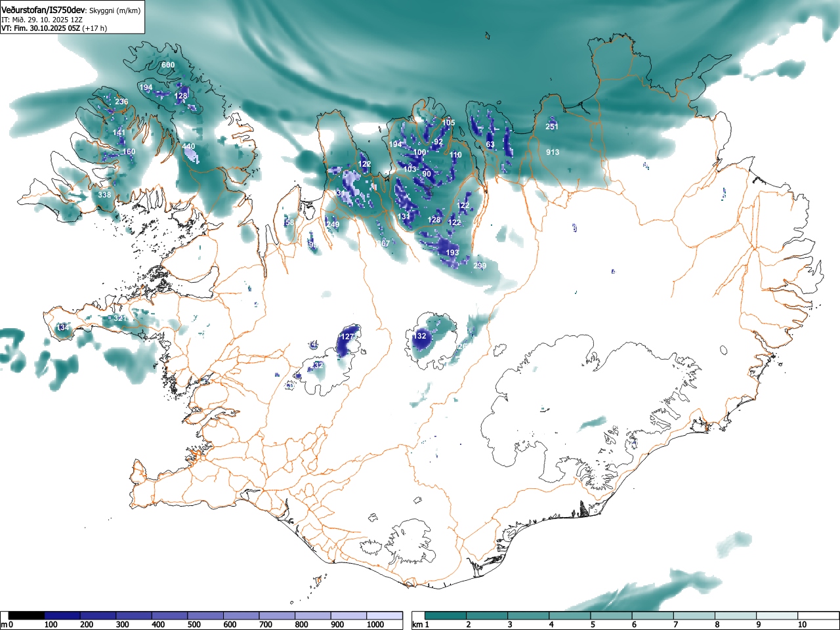Select the map value 141
840x630 pixels.
[x=119, y=133]
